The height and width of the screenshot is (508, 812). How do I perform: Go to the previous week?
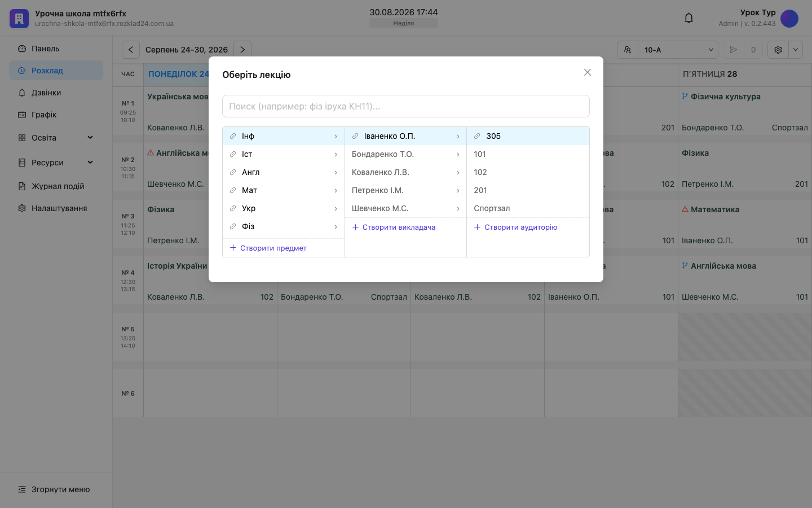tap(131, 50)
